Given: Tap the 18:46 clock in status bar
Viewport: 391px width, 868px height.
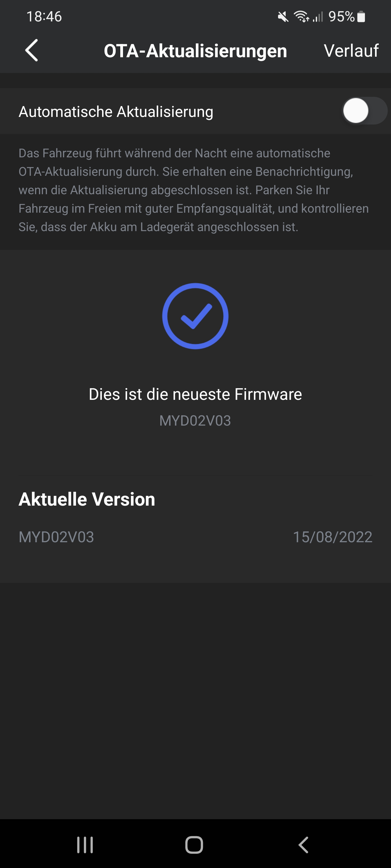Looking at the screenshot, I should pos(44,17).
